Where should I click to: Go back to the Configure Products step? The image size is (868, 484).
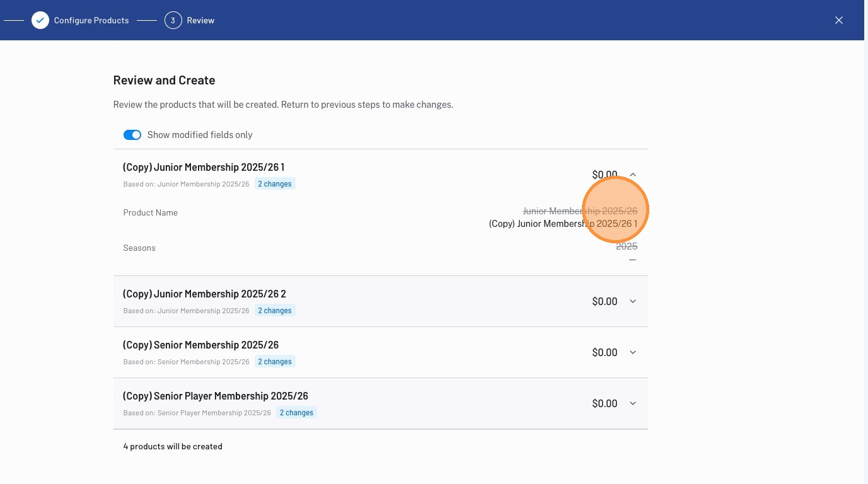(91, 20)
